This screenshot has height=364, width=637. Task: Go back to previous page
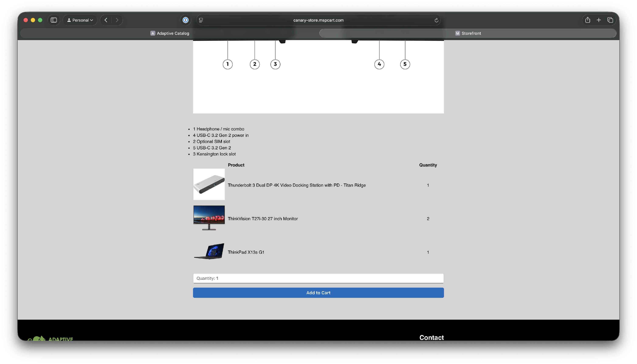(x=106, y=20)
